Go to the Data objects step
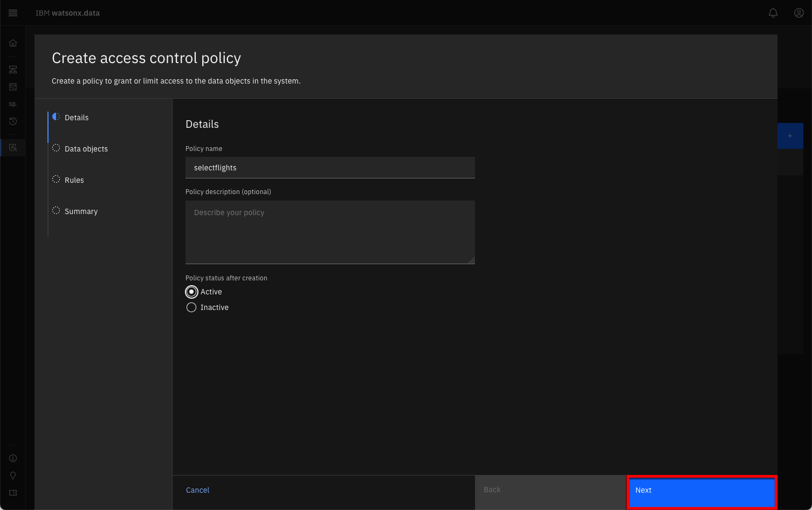Image resolution: width=812 pixels, height=510 pixels. point(86,149)
